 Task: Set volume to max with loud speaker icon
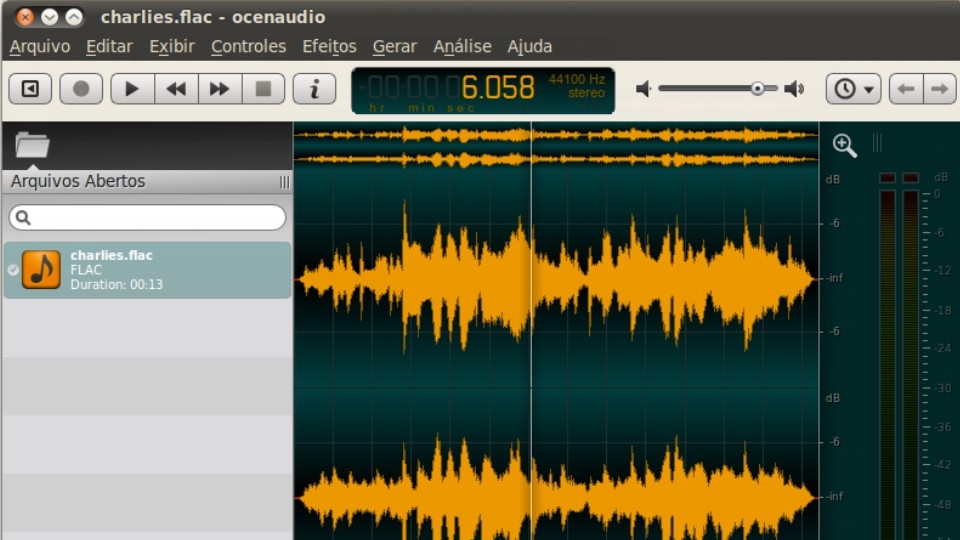tap(795, 89)
